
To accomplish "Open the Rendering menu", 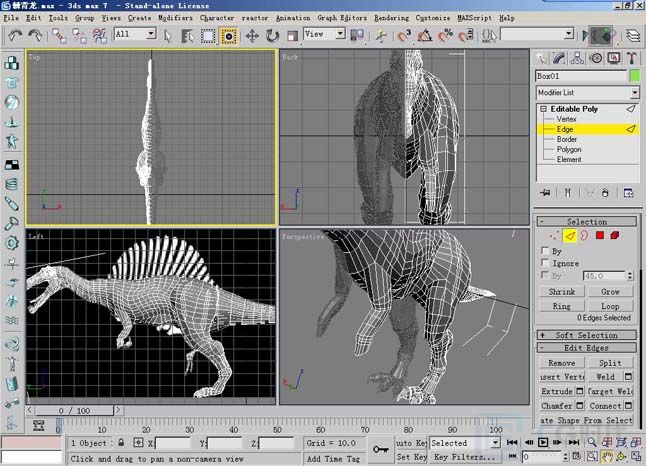I will pyautogui.click(x=391, y=18).
